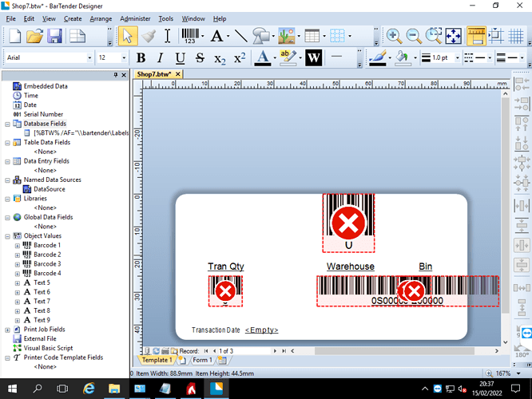
Task: Apply strikethrough formatting
Action: pos(200,58)
